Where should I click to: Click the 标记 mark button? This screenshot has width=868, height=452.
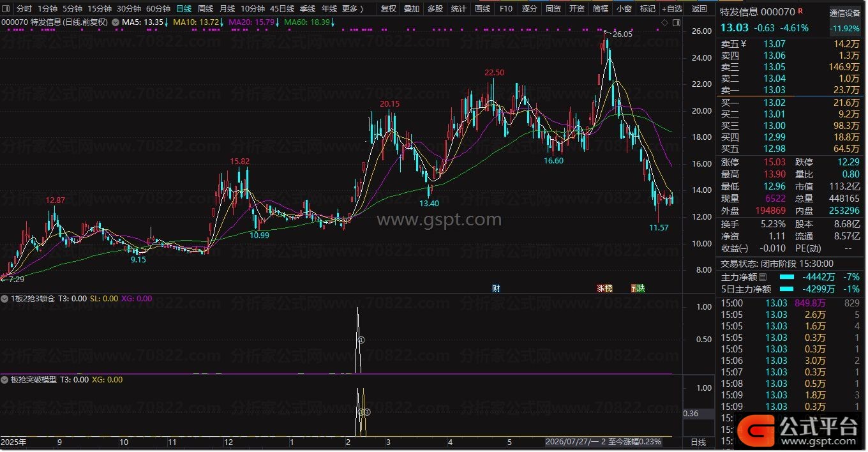tap(648, 9)
